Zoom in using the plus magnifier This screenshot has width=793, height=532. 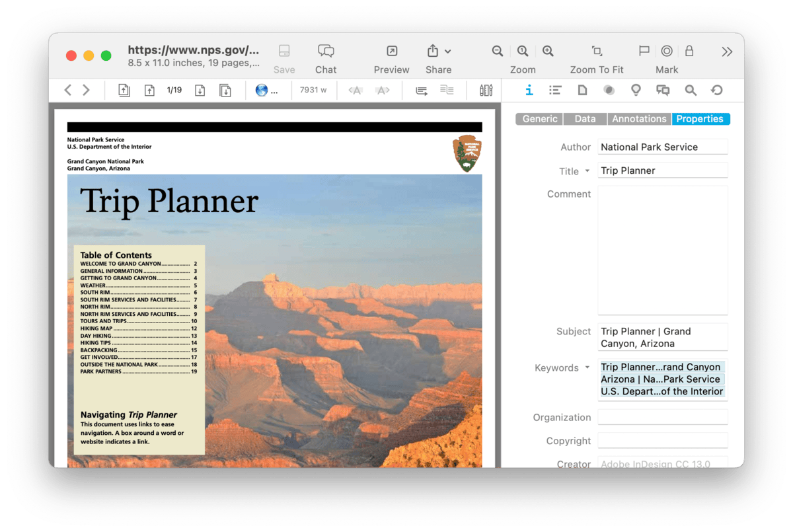[548, 52]
